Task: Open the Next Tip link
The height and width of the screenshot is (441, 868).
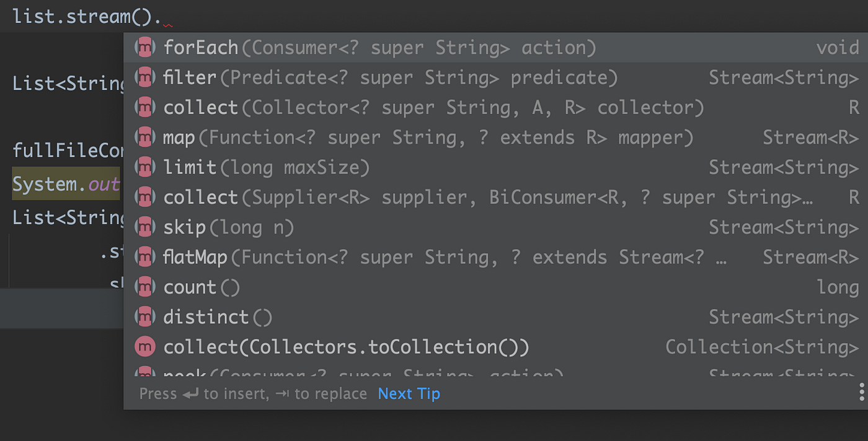Action: [409, 394]
